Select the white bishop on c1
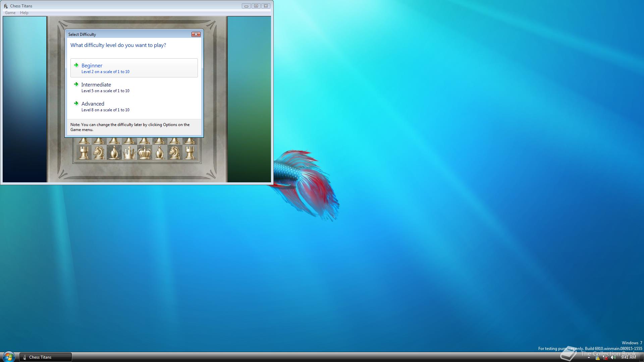 click(114, 153)
